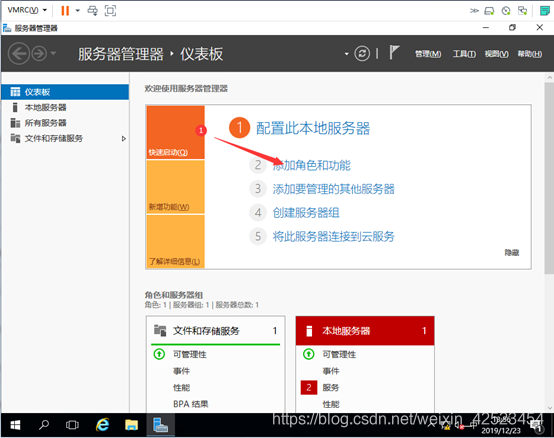This screenshot has width=554, height=438.
Task: Open Task View from the taskbar
Action: (72, 425)
